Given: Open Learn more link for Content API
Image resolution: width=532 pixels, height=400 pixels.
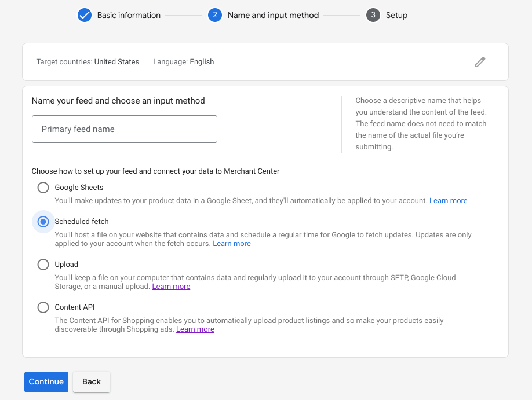Looking at the screenshot, I should pos(195,329).
